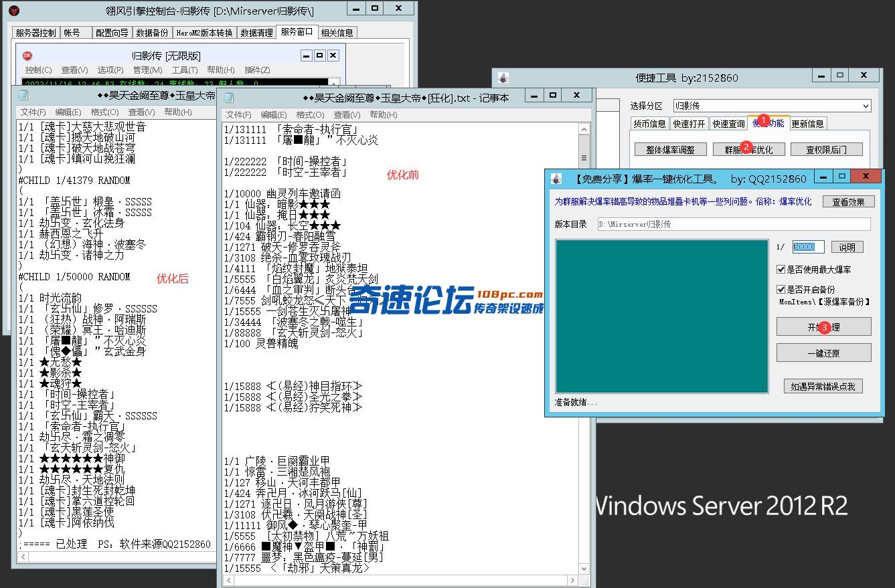The height and width of the screenshot is (588, 895).
Task: Open the 选择分区 dropdown in 便捷工具
Action: click(866, 106)
